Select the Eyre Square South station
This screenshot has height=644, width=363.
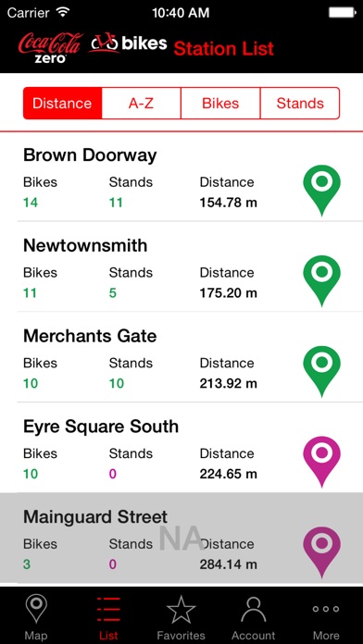(x=181, y=447)
